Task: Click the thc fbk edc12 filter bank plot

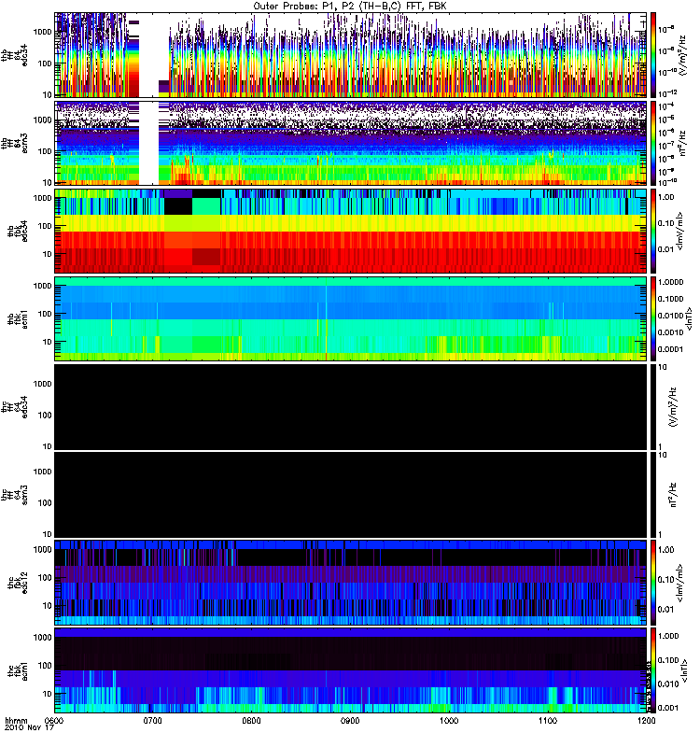Action: (x=351, y=582)
